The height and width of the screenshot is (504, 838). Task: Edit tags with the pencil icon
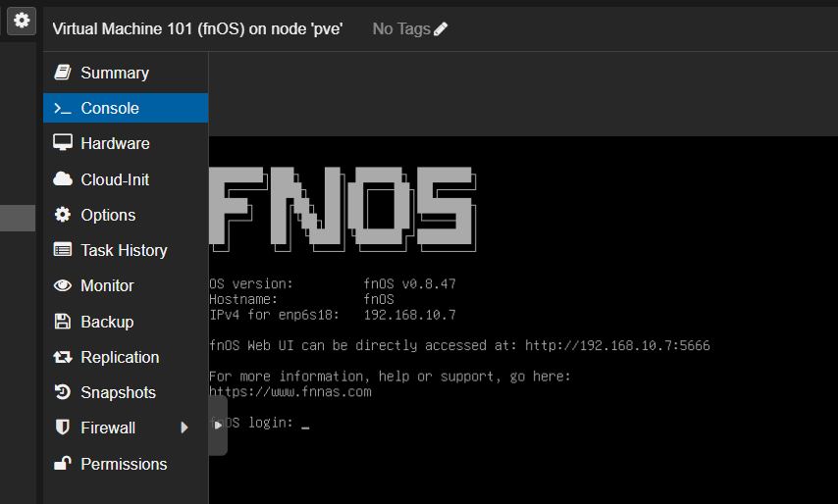point(441,28)
